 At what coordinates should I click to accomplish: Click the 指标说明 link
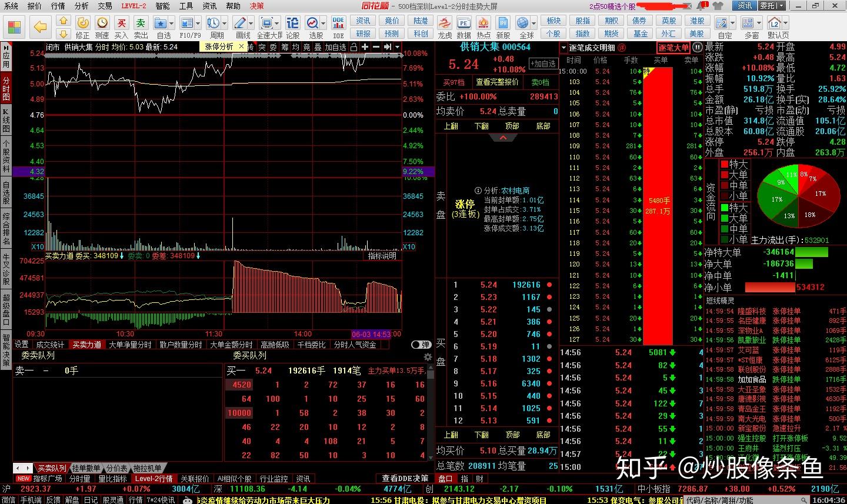[382, 256]
